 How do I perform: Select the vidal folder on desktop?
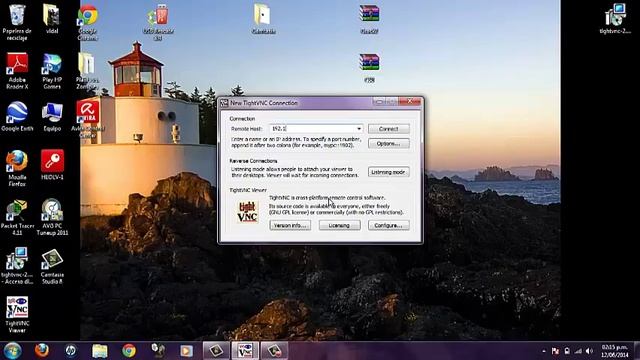pyautogui.click(x=52, y=19)
